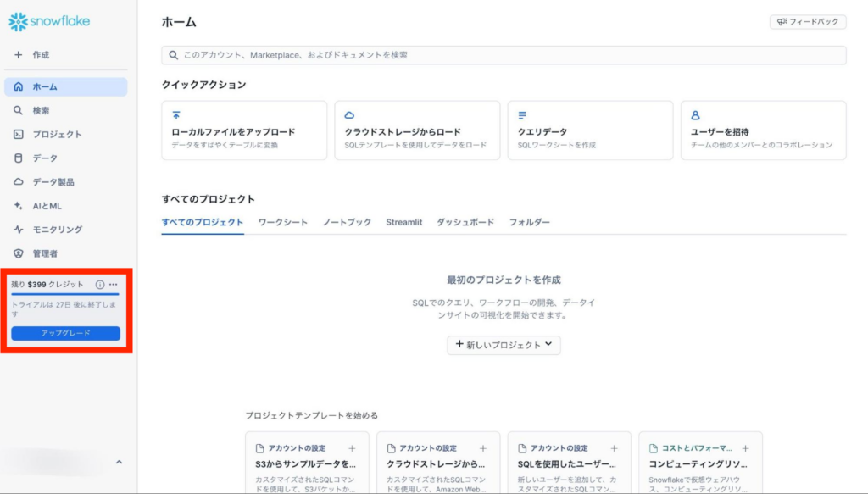
Task: Click the search input field at the top
Action: [x=504, y=55]
